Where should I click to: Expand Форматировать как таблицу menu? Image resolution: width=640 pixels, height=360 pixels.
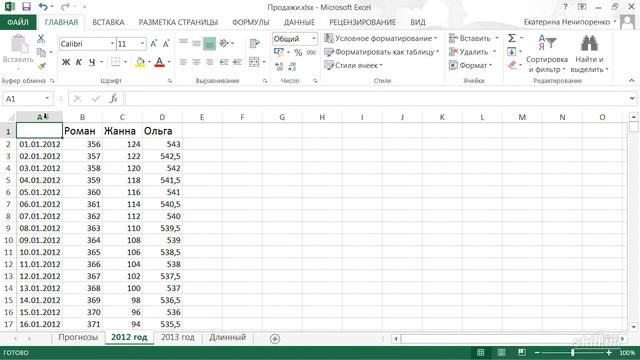click(382, 52)
